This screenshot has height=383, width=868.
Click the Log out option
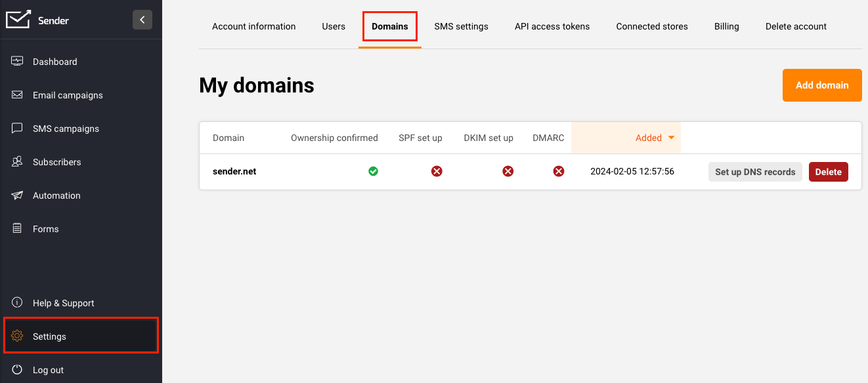click(48, 370)
